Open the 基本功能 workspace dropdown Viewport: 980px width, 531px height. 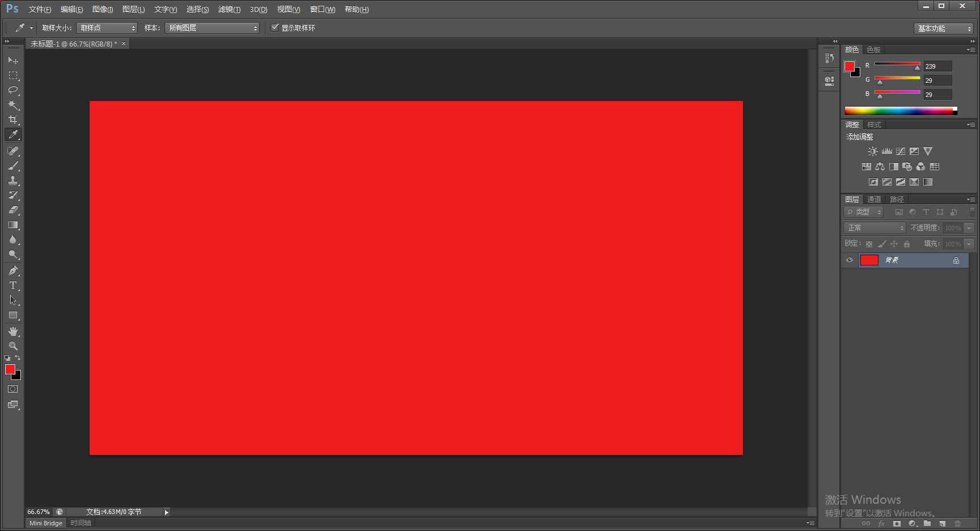(x=944, y=28)
